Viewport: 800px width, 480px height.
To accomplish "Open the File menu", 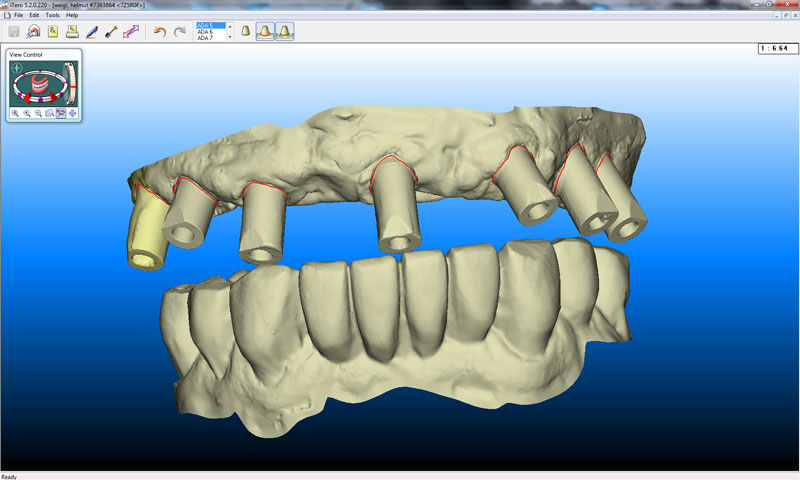I will click(19, 15).
